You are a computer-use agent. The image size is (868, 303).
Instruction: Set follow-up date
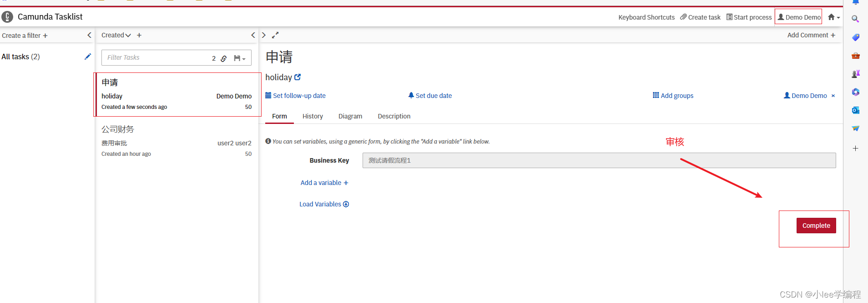pyautogui.click(x=295, y=96)
